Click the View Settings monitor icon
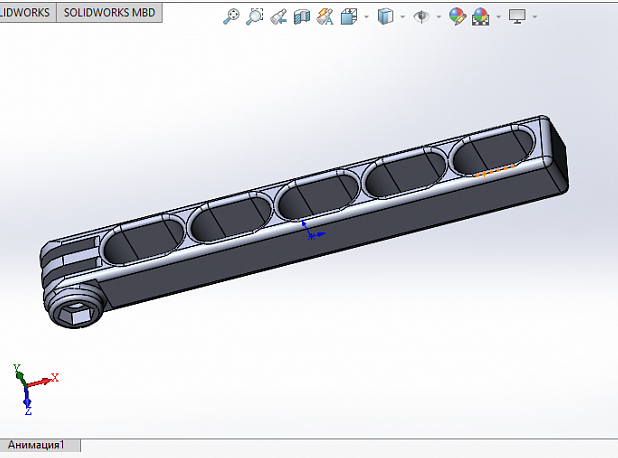Viewport: 618px width, 458px height. click(x=517, y=16)
